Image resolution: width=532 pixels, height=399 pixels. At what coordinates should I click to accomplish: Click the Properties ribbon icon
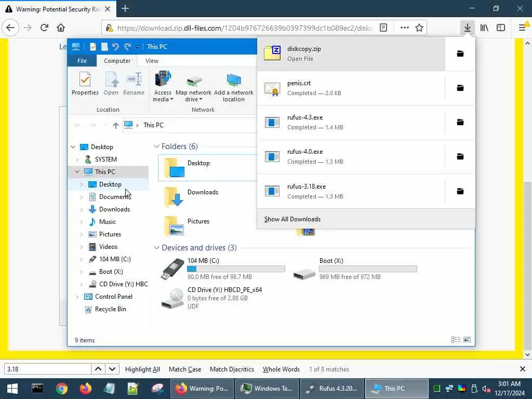[x=85, y=84]
